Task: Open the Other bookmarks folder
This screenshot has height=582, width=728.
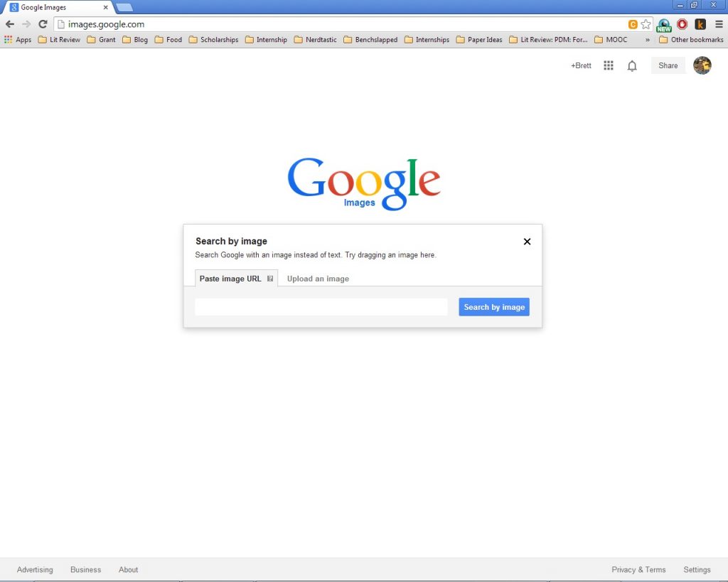Action: pyautogui.click(x=690, y=40)
